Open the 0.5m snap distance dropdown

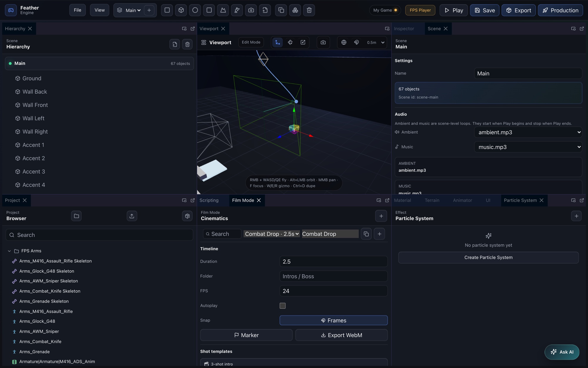376,42
